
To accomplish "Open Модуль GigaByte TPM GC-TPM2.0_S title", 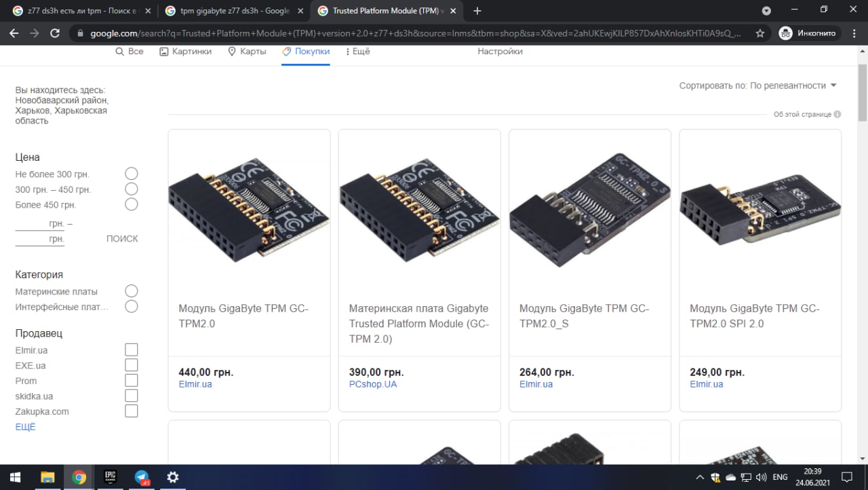I will click(x=585, y=316).
